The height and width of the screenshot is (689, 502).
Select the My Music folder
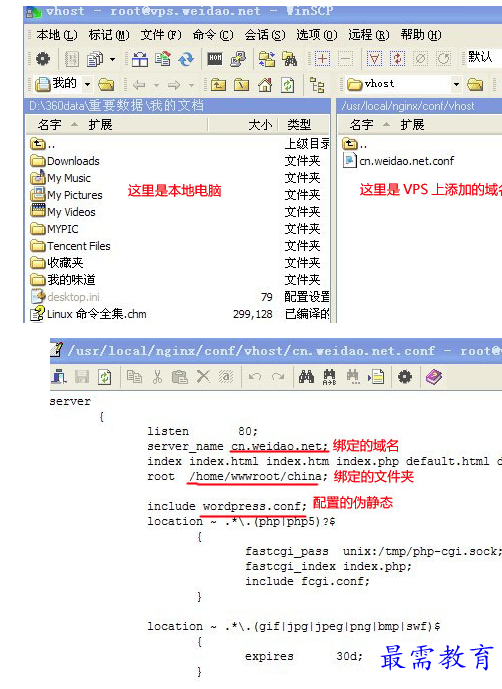click(x=61, y=178)
